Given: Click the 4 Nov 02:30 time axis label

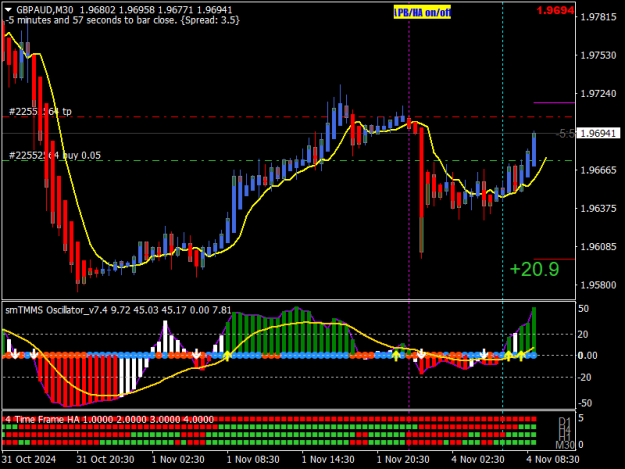Looking at the screenshot, I should pyautogui.click(x=478, y=459).
